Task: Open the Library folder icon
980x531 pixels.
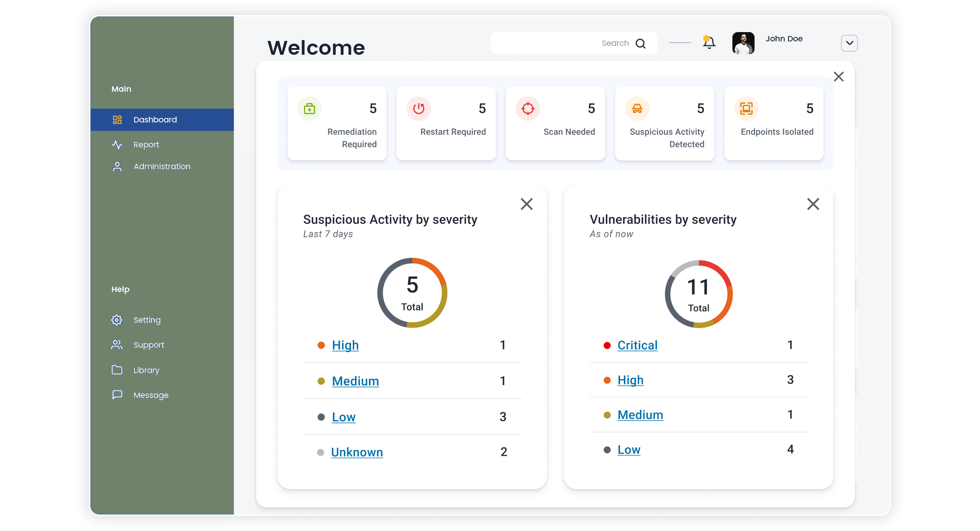Action: [x=116, y=370]
